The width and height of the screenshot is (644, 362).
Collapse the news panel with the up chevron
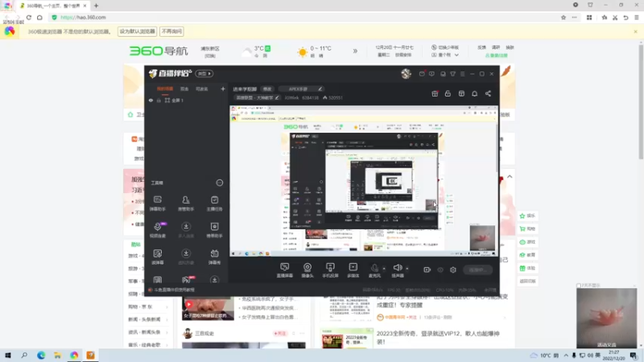tap(510, 176)
